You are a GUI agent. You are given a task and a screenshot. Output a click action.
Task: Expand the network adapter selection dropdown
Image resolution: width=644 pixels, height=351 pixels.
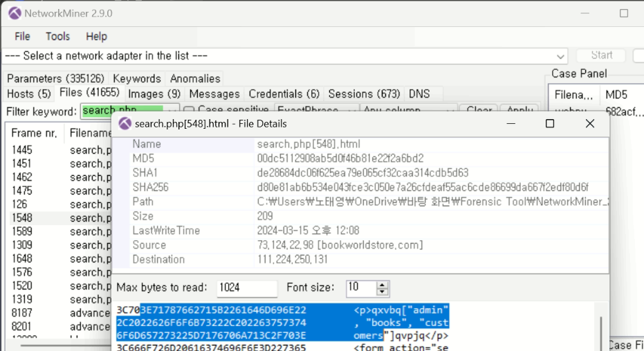(x=560, y=56)
